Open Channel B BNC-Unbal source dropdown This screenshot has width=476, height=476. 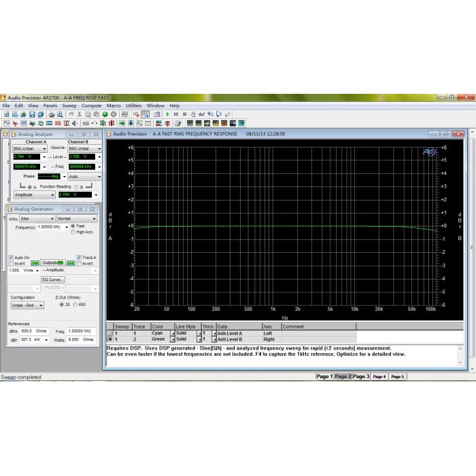(x=85, y=149)
